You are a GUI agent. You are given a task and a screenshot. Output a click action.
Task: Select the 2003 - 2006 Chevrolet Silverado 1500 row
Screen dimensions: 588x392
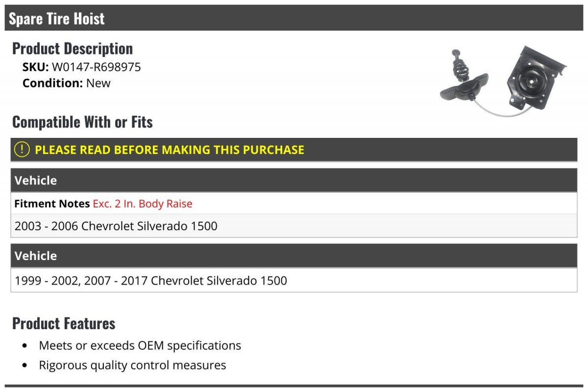point(294,226)
